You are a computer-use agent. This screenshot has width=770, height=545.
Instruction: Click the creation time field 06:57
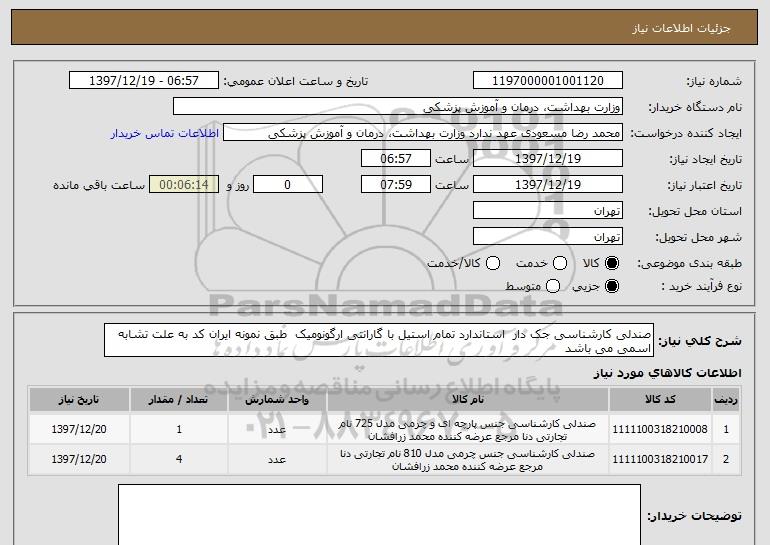coord(396,159)
